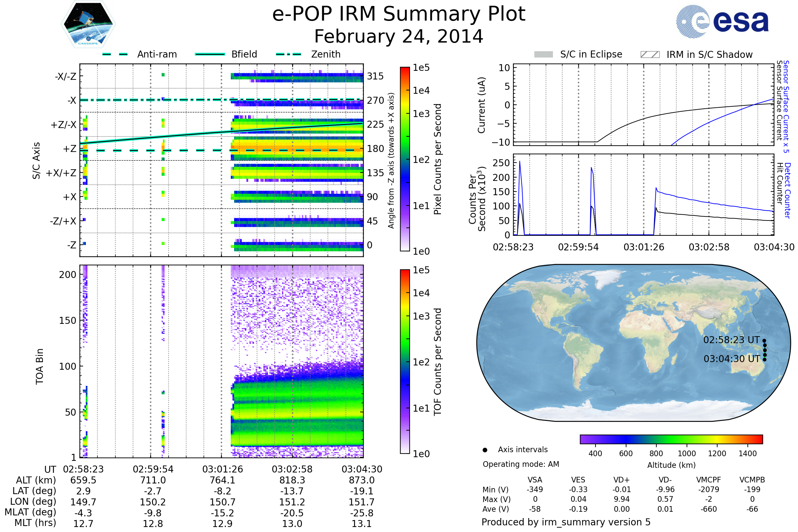The image size is (798, 532).
Task: Click the horizontal Altitude color bar
Action: pyautogui.click(x=671, y=439)
